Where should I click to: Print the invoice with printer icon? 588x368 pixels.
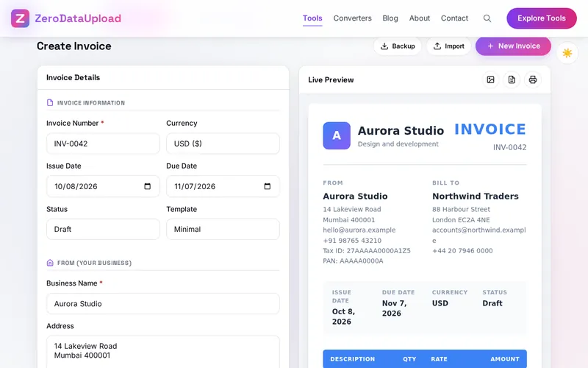point(532,79)
